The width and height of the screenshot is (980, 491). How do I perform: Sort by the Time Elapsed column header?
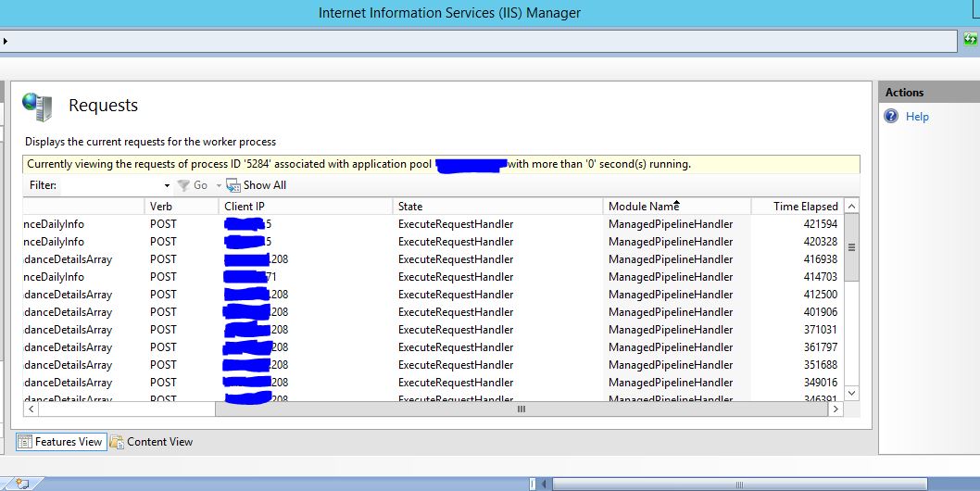805,207
